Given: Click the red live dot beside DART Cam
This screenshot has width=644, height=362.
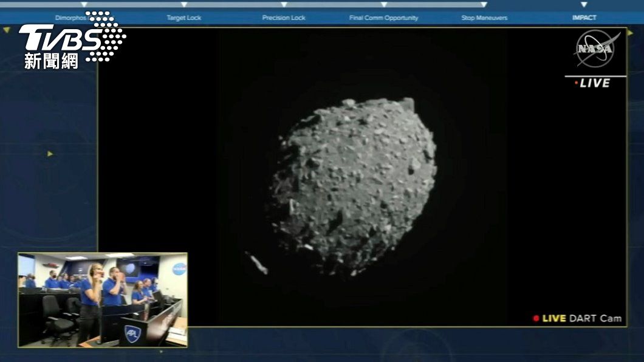Looking at the screenshot, I should (536, 318).
